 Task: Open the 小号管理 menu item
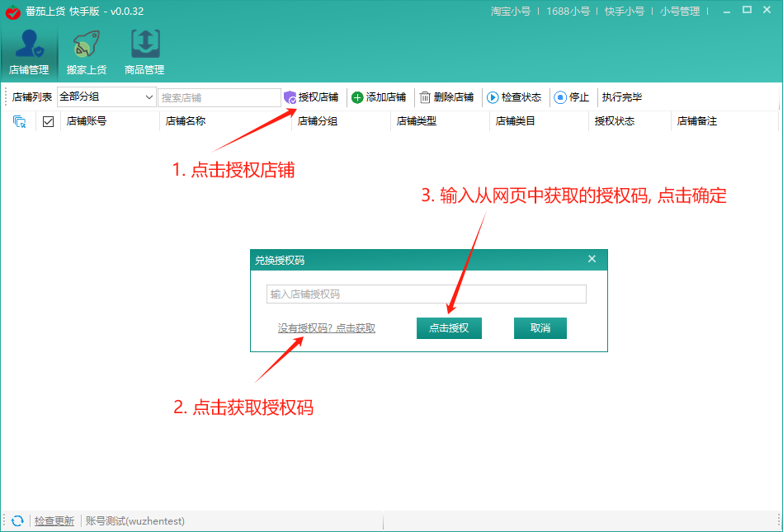pos(680,12)
